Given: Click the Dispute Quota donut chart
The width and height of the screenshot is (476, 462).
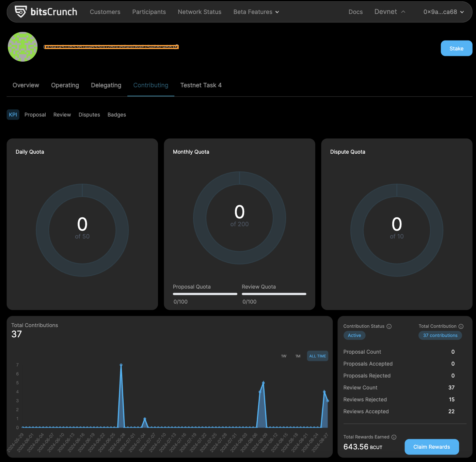Looking at the screenshot, I should tap(397, 230).
